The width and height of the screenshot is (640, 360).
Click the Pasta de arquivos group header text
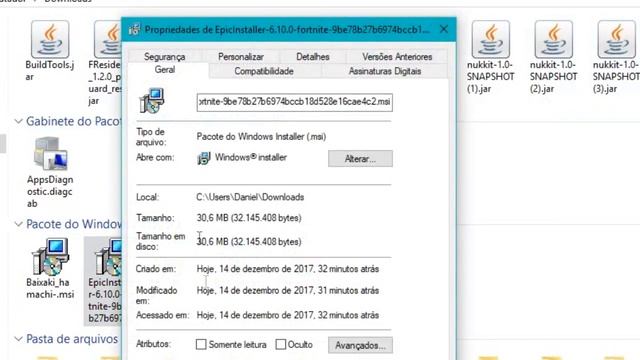click(x=72, y=339)
